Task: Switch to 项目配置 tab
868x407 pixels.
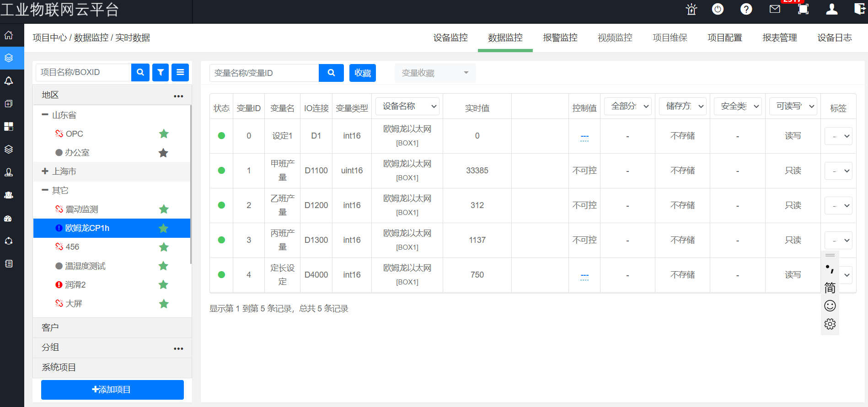Action: [725, 37]
